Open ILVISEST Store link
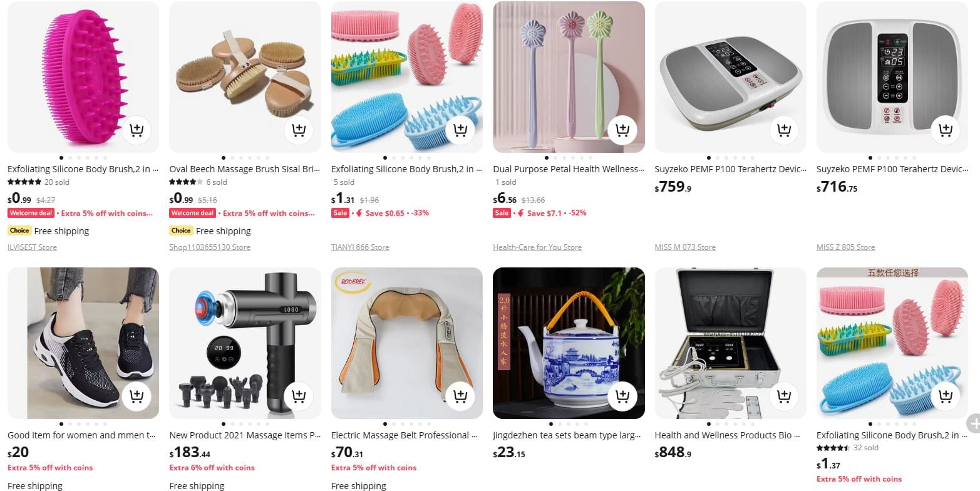Screen dimensions: 980x491 [x=32, y=247]
